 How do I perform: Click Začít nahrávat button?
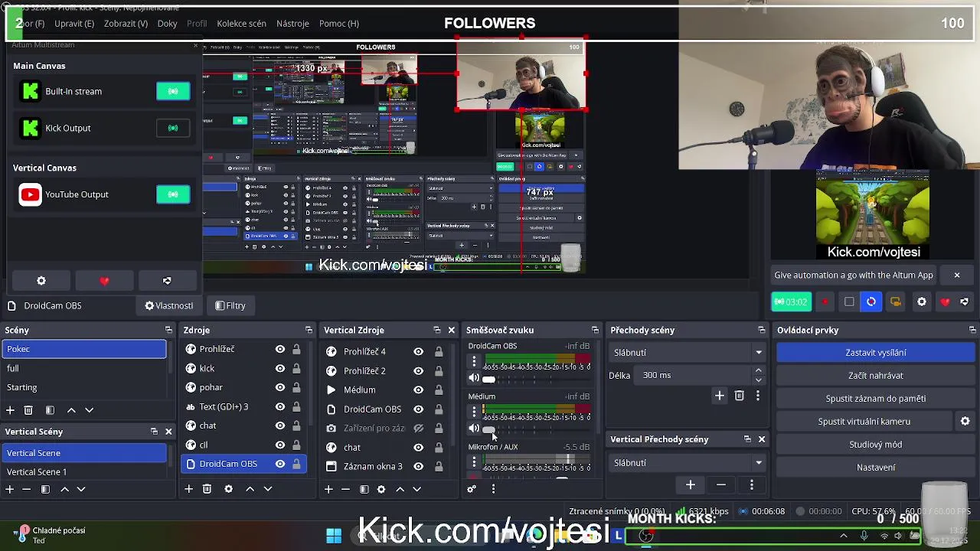click(875, 376)
